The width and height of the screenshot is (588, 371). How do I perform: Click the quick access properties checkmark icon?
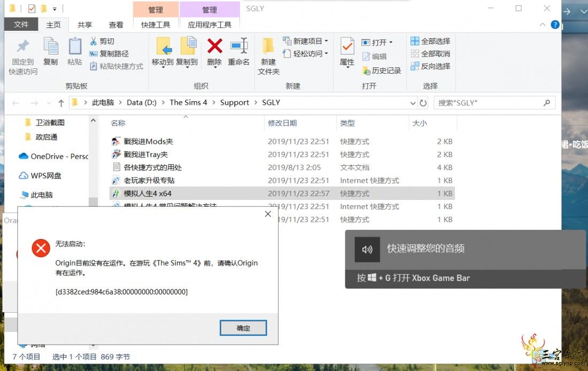tap(32, 9)
